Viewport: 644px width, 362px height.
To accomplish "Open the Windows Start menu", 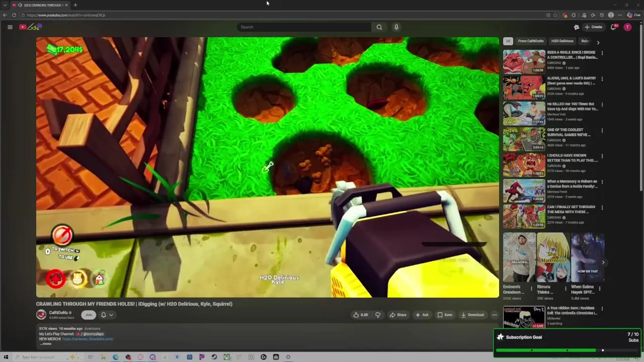I will click(x=6, y=357).
